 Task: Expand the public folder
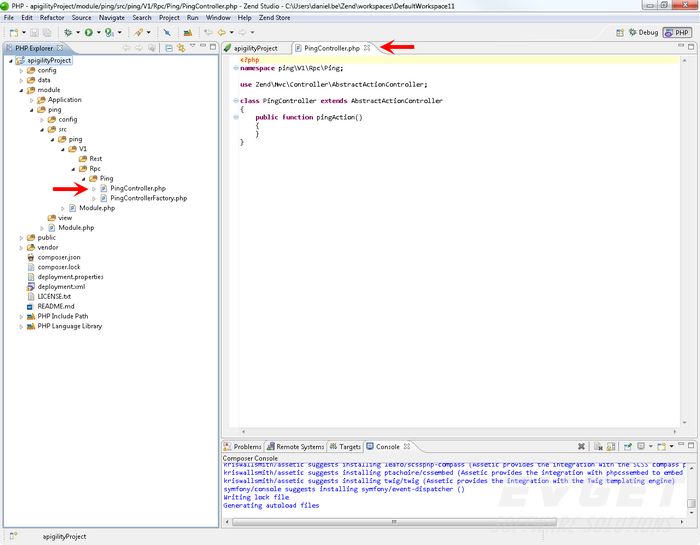pos(21,238)
